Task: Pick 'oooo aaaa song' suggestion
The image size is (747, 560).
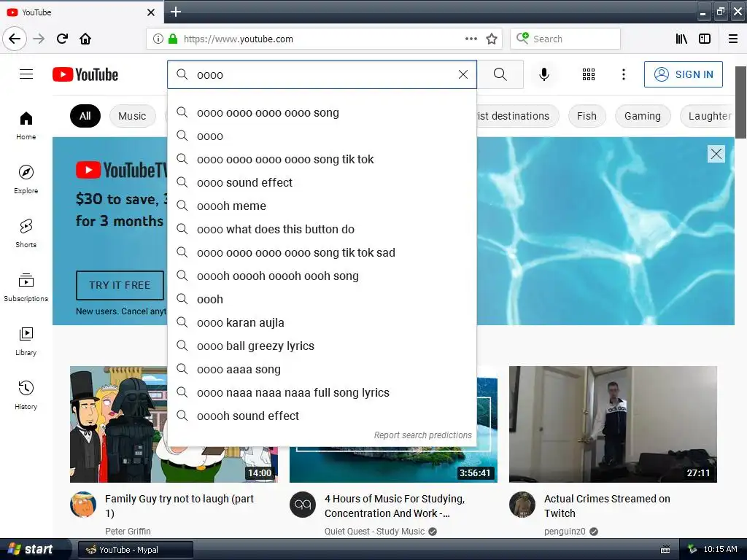Action: tap(322, 370)
